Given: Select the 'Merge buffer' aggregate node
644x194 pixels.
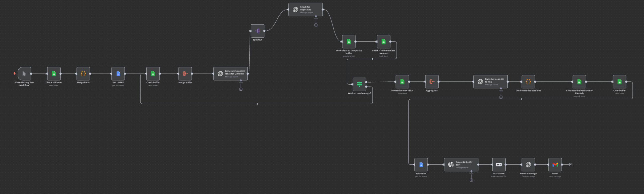Looking at the screenshot, I should click(185, 74).
